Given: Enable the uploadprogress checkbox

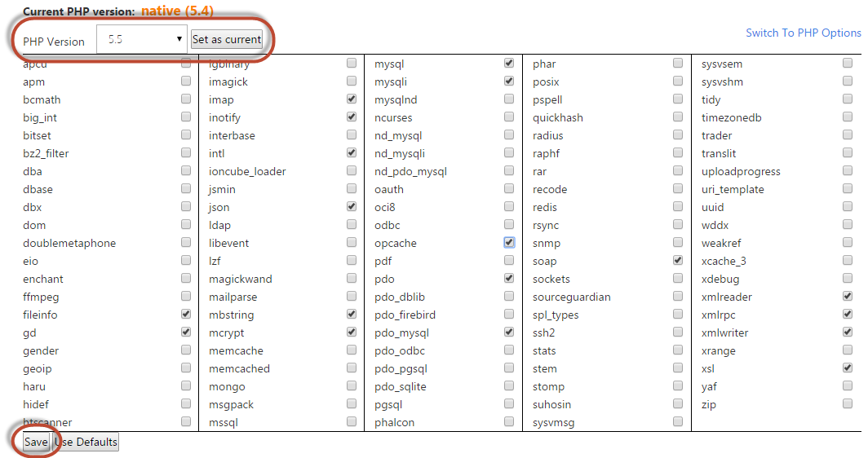Looking at the screenshot, I should [848, 170].
